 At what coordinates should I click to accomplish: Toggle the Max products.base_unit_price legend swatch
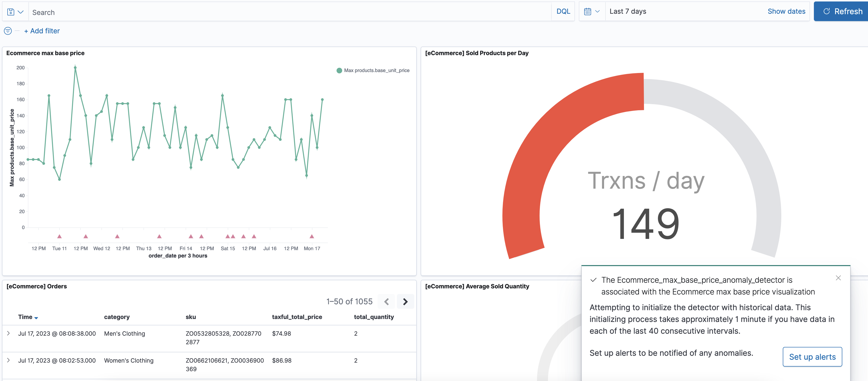point(339,71)
